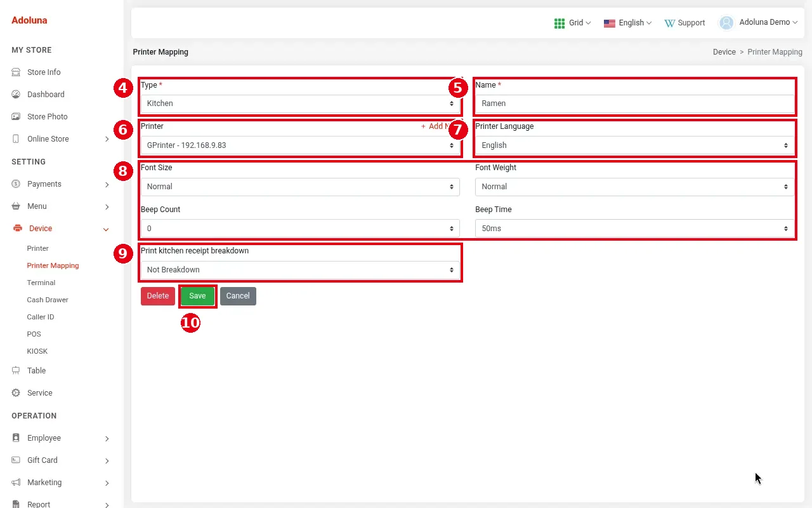Screen dimensions: 812x508
Task: Open the Font Size dropdown
Action: [300, 187]
